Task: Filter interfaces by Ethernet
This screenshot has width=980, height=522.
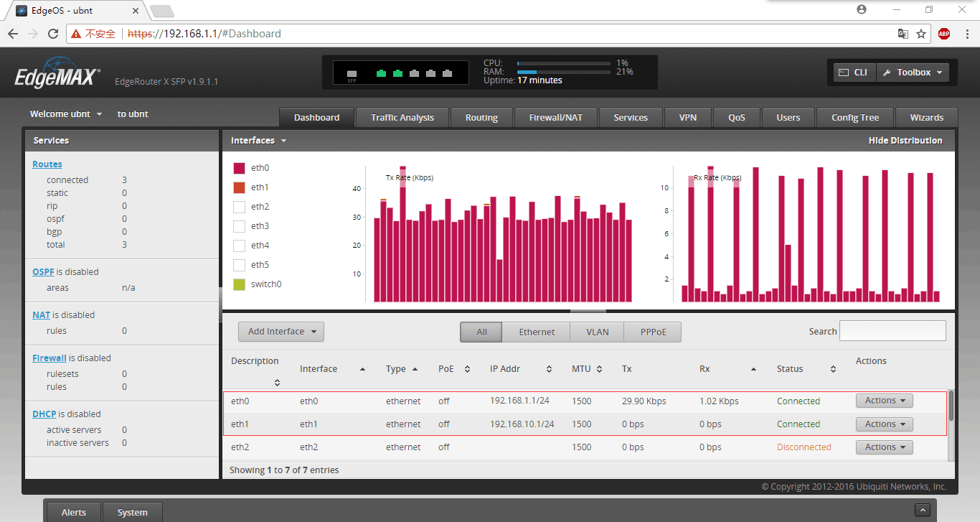Action: click(x=537, y=332)
